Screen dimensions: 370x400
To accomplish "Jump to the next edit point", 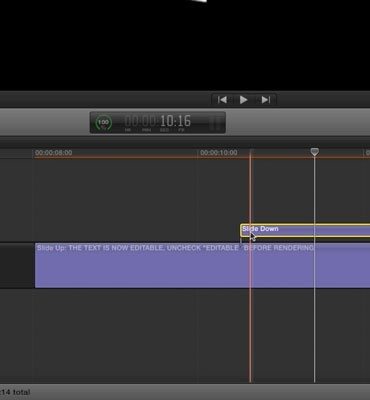I will [266, 100].
